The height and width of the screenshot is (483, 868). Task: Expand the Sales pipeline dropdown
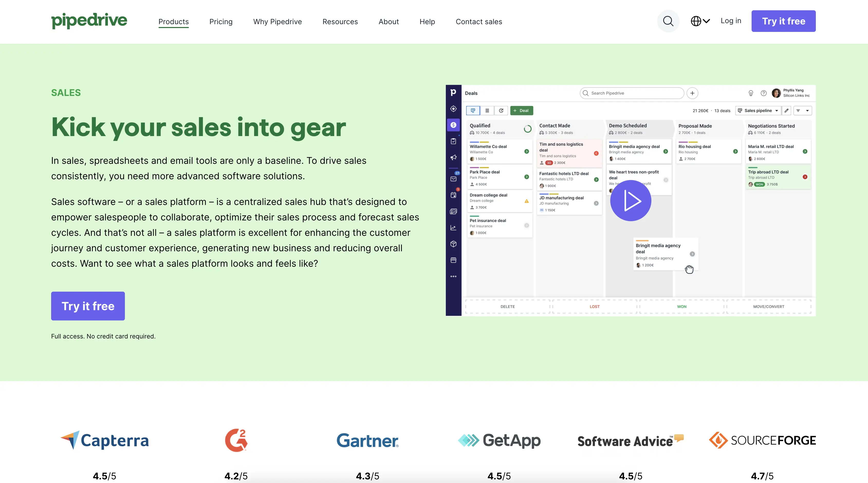[x=758, y=111]
